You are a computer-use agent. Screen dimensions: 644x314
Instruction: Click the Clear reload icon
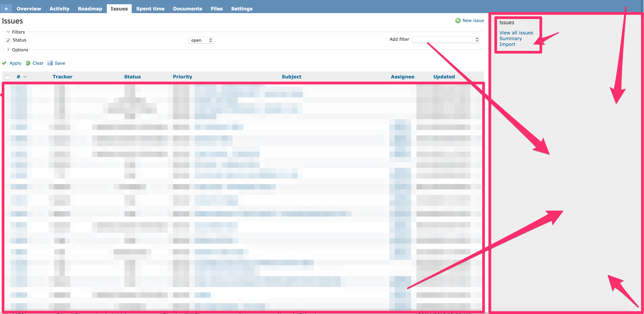click(x=28, y=63)
